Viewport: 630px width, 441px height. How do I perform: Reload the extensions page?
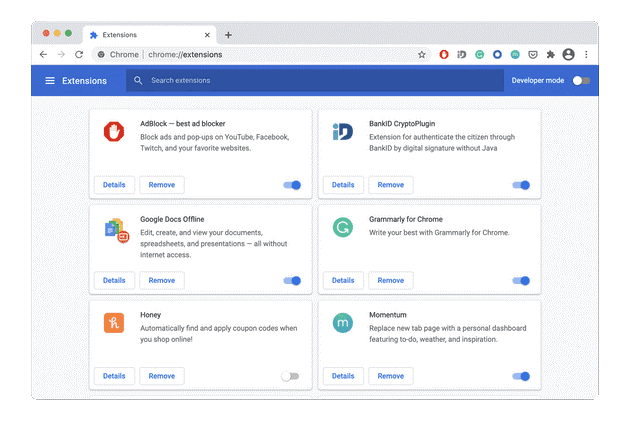(79, 54)
